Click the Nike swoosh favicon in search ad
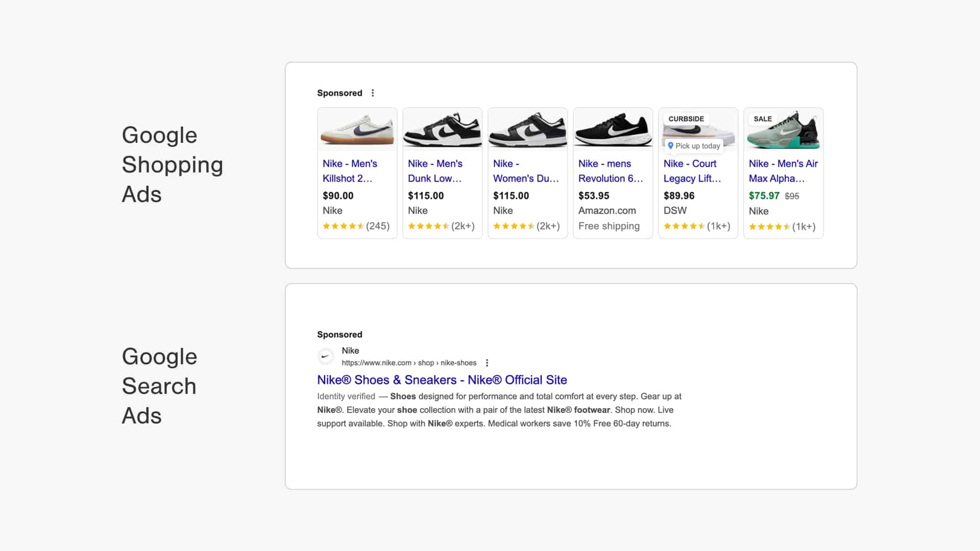 [x=326, y=356]
